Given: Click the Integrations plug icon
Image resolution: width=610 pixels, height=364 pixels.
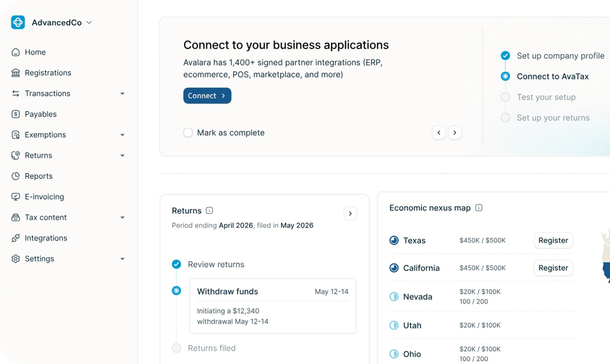Looking at the screenshot, I should pyautogui.click(x=16, y=238).
